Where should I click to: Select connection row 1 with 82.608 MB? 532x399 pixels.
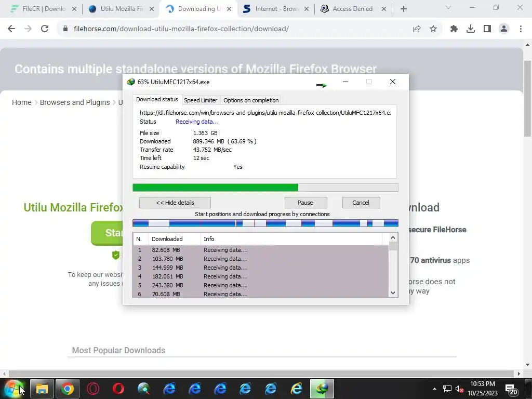tap(261, 250)
